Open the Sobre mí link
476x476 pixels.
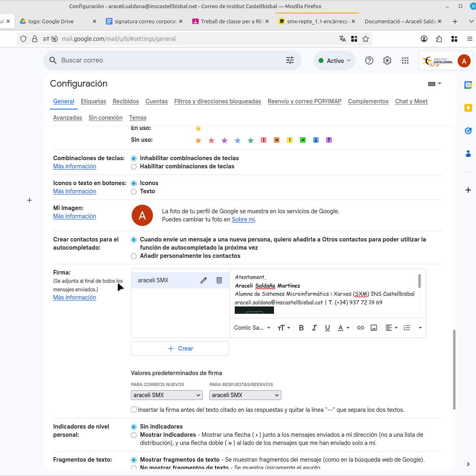click(x=243, y=219)
